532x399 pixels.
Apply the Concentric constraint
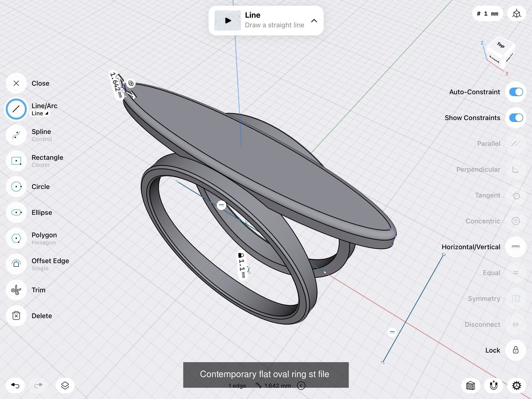click(x=516, y=221)
